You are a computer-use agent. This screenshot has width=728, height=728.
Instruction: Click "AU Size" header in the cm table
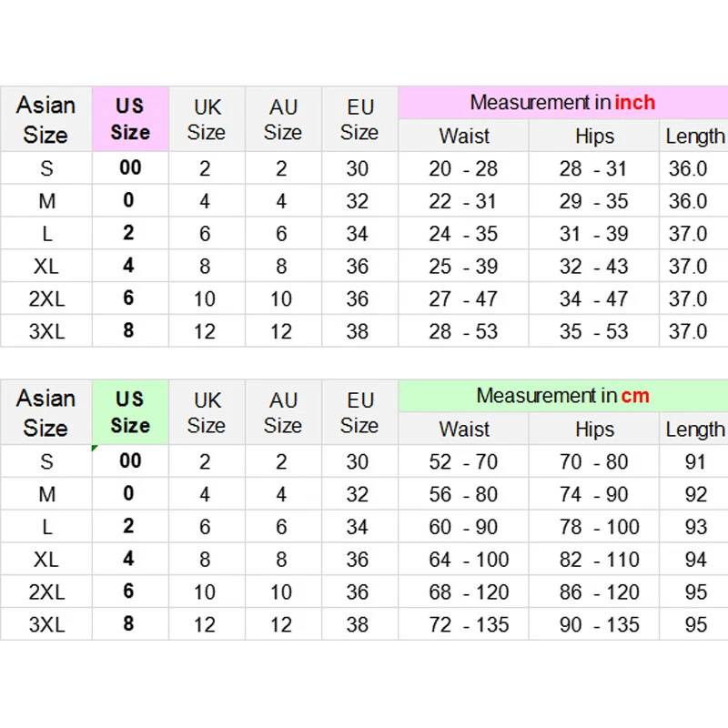point(283,412)
